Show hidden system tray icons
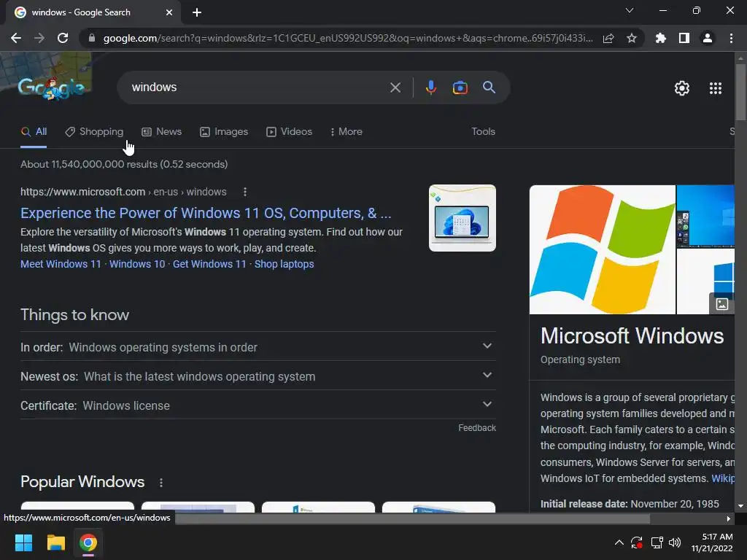747x560 pixels. tap(619, 542)
